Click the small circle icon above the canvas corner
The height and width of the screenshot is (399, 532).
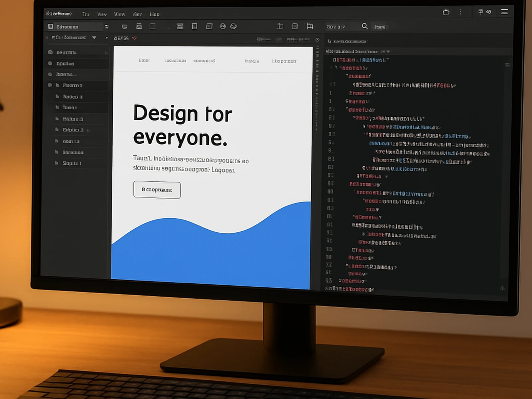(x=318, y=40)
